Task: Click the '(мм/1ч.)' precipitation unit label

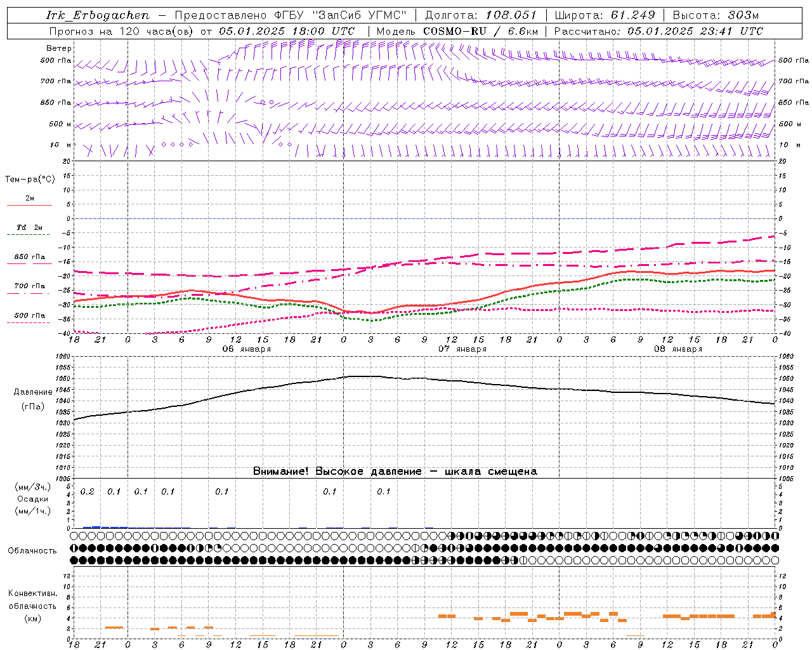Action: pos(33,511)
